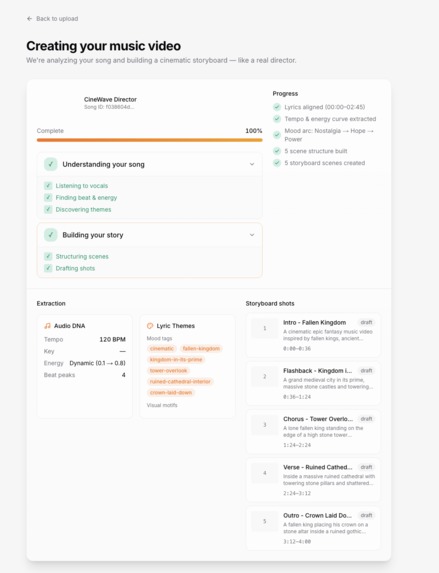Click the Lyrics aligned progress check icon
The height and width of the screenshot is (573, 439).
click(277, 107)
